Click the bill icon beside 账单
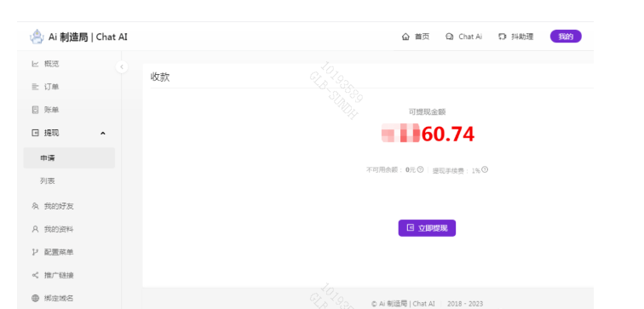Image resolution: width=644 pixels, height=309 pixels. [35, 110]
